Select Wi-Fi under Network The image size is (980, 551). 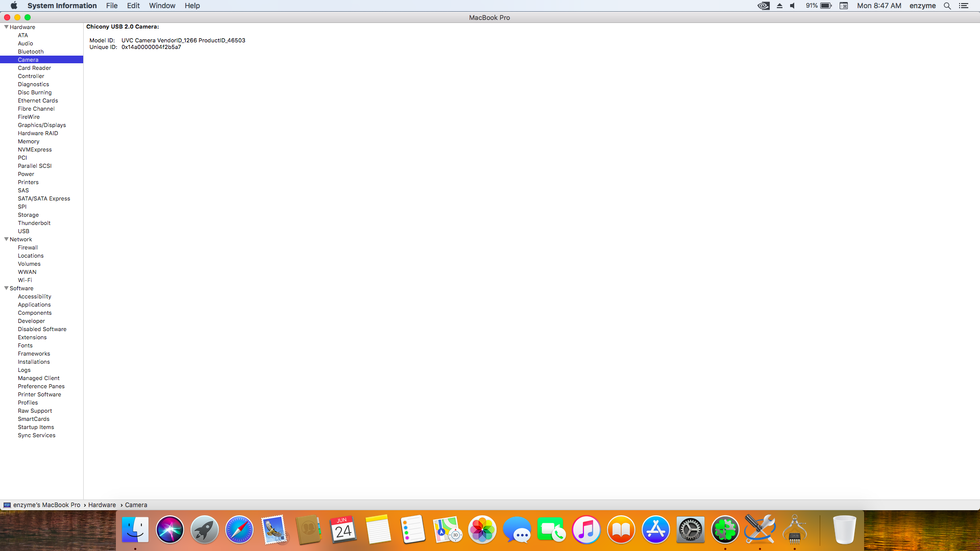[x=25, y=280]
